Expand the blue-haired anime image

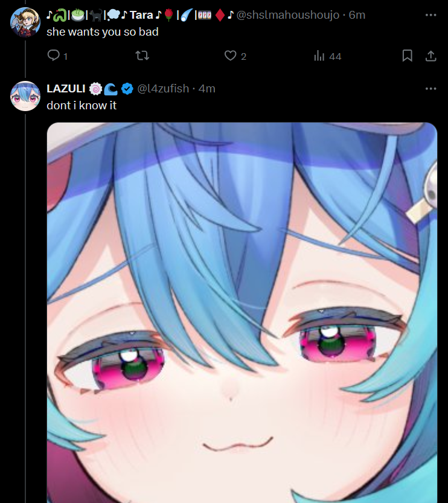(x=242, y=312)
